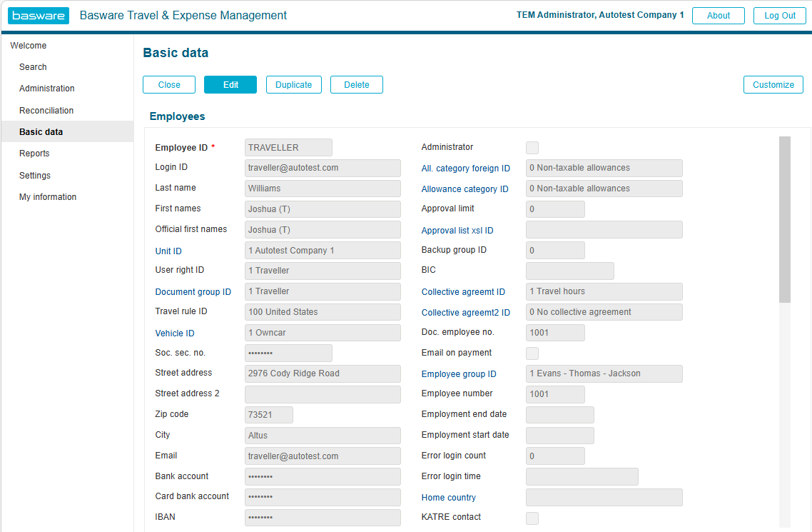
Task: Toggle the Administrator checkbox
Action: 532,148
